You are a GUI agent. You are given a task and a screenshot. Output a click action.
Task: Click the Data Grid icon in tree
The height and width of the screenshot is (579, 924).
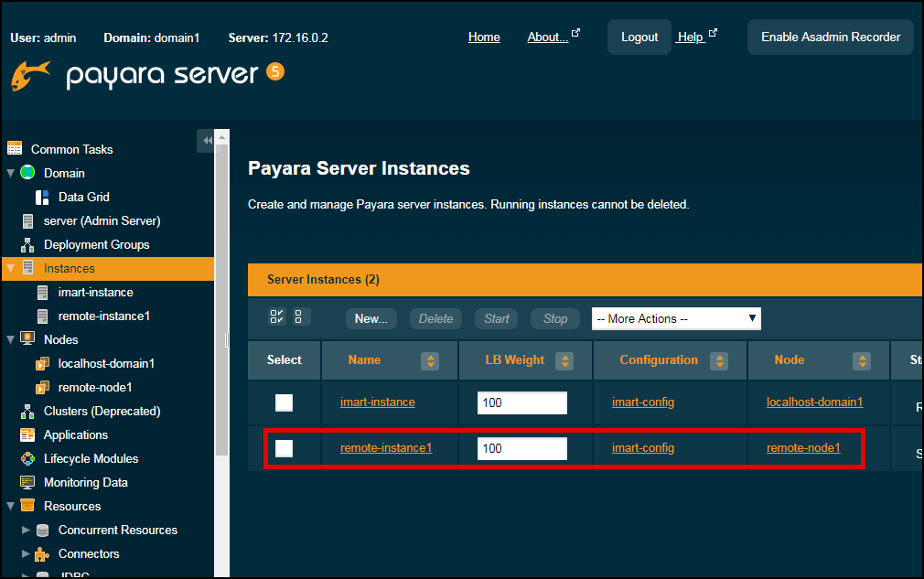tap(42, 197)
